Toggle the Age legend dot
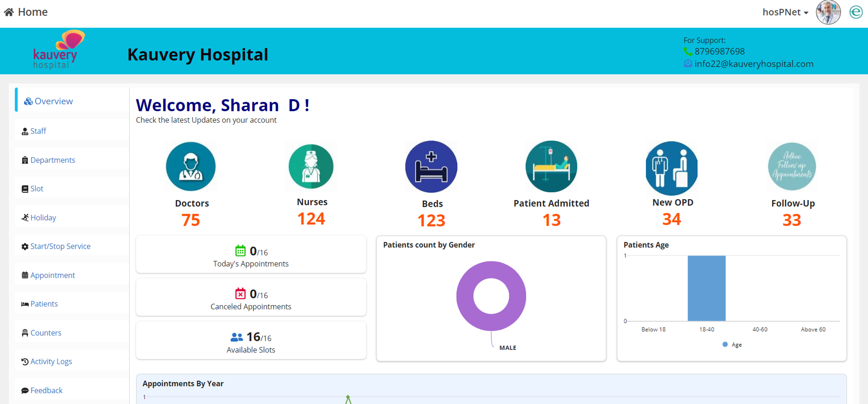This screenshot has width=868, height=404. click(x=725, y=344)
